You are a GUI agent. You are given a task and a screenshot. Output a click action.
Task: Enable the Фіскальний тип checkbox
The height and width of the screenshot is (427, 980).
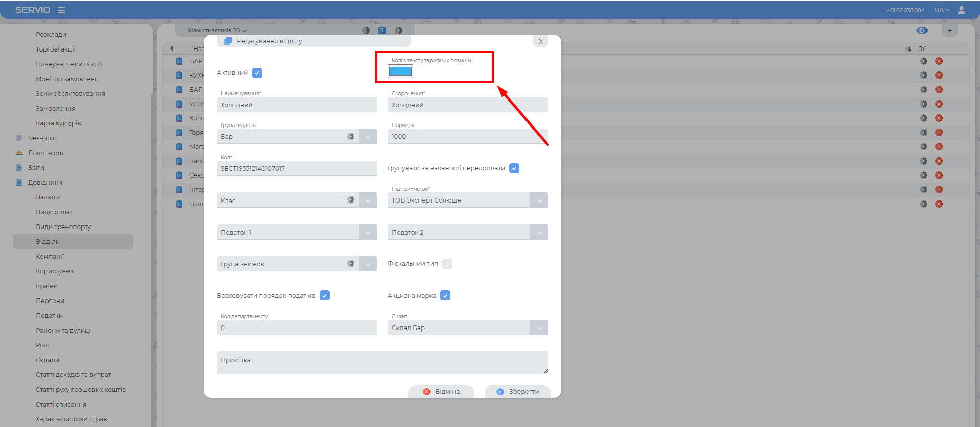[447, 264]
